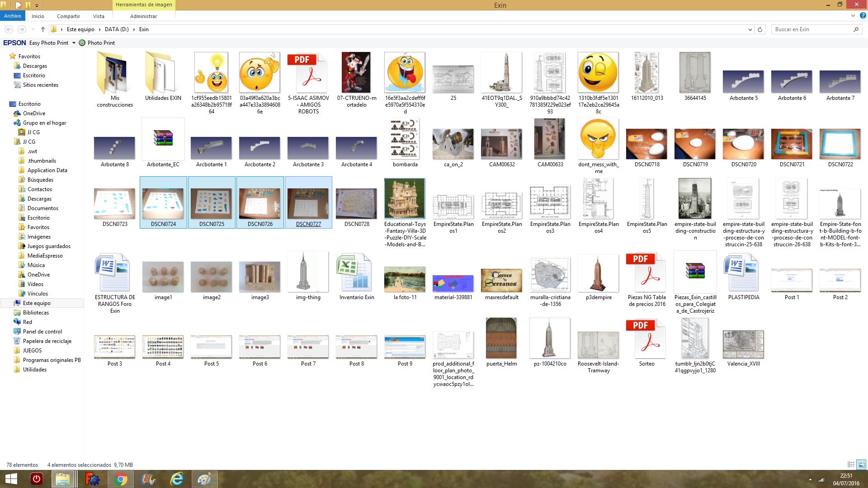Click the Up one level arrow
Screen dimensions: 868x488
click(43, 29)
